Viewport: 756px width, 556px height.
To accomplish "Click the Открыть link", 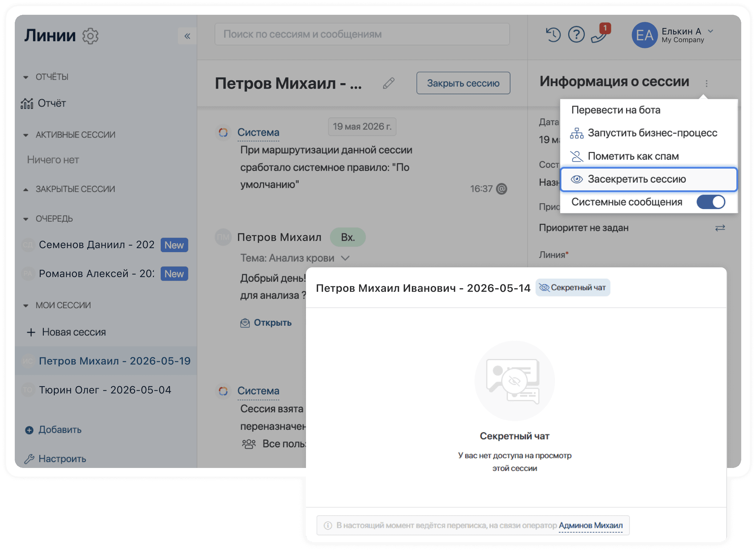I will click(272, 323).
